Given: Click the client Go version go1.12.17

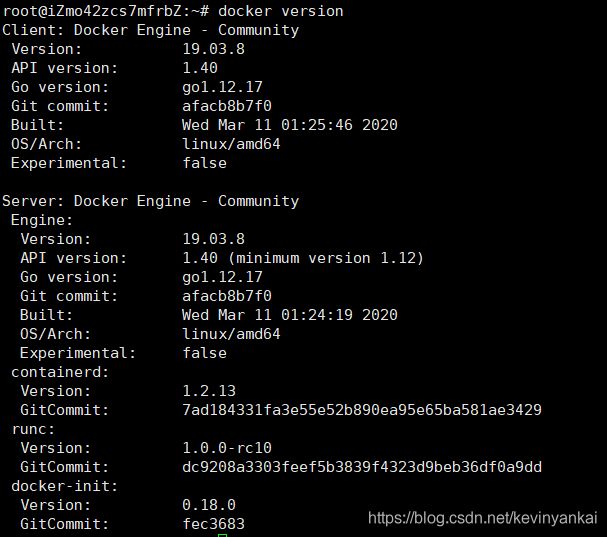Looking at the screenshot, I should point(222,87).
